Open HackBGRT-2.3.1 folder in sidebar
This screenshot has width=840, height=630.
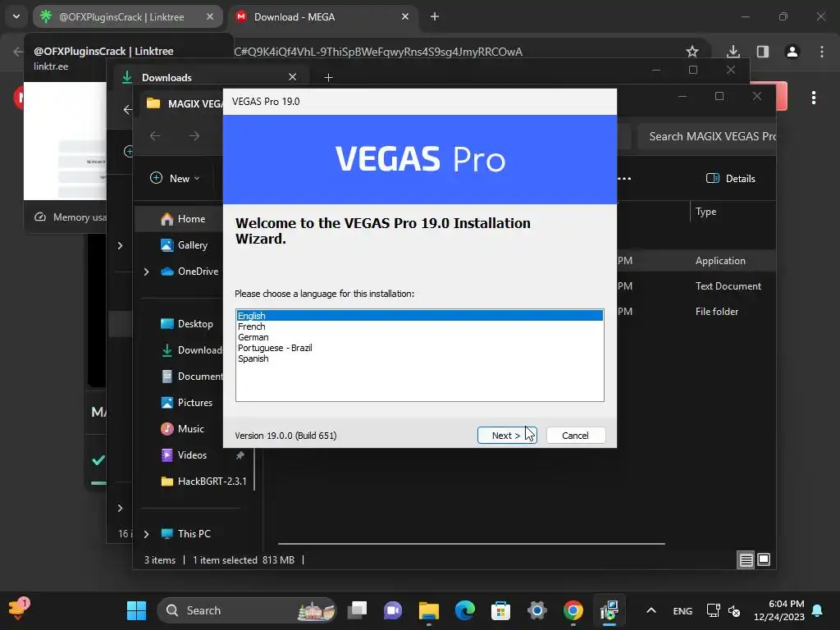[203, 481]
